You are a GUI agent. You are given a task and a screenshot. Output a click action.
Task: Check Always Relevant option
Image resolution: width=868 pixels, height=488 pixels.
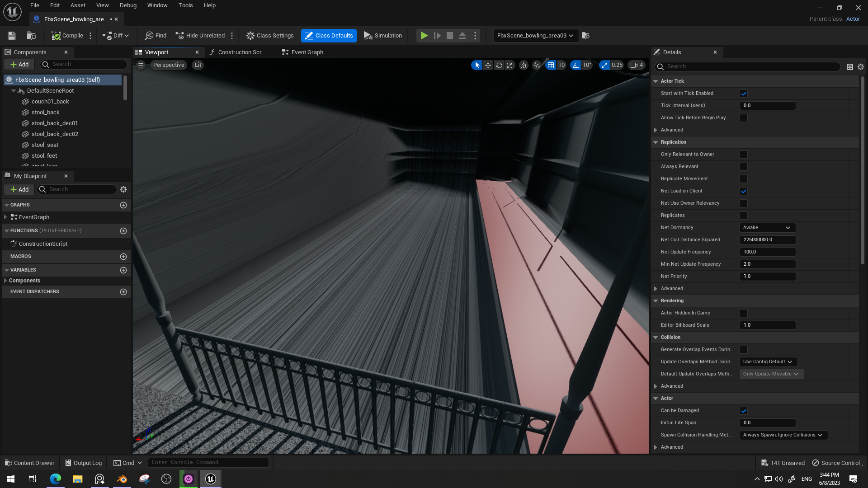(x=744, y=167)
